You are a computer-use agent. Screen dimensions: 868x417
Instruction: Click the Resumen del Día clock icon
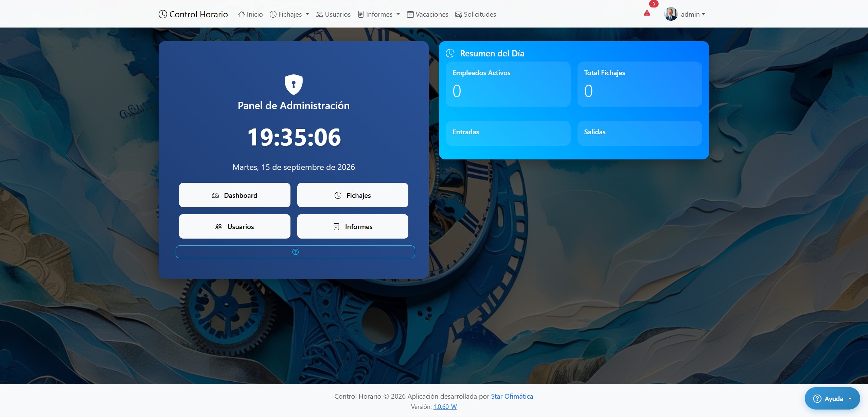tap(450, 53)
